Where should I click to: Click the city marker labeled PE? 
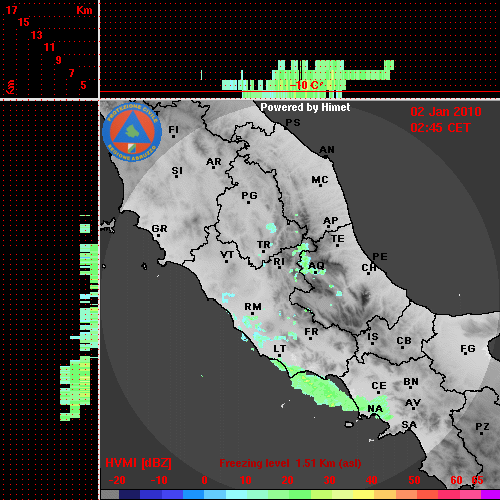coord(380,257)
